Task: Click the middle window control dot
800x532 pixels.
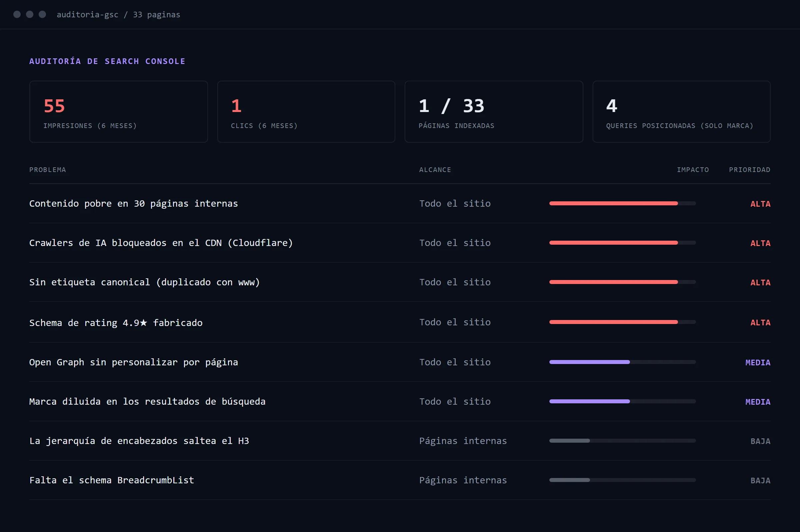Action: (30, 14)
